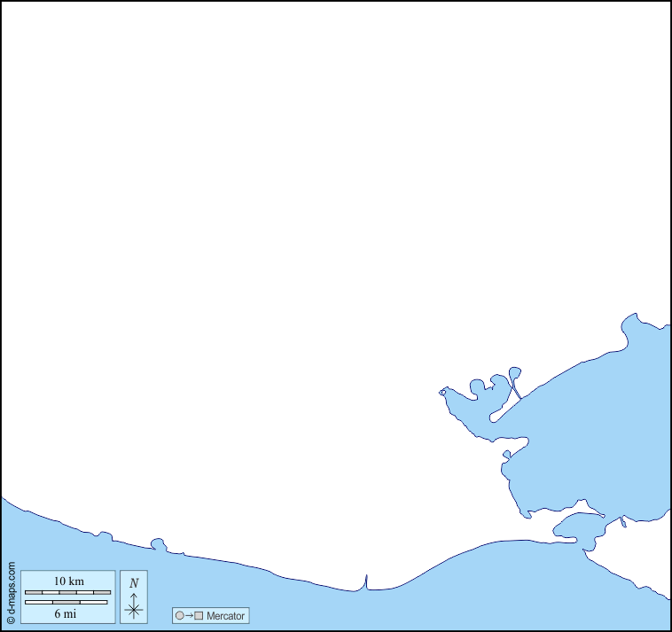Select the Mercator projection label
Image resolution: width=672 pixels, height=632 pixels.
coord(225,616)
